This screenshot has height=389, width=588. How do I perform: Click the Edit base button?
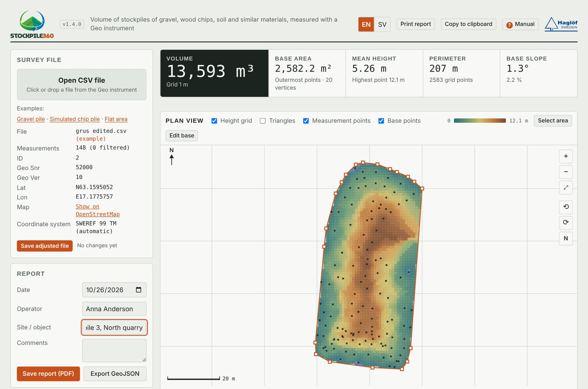[182, 136]
